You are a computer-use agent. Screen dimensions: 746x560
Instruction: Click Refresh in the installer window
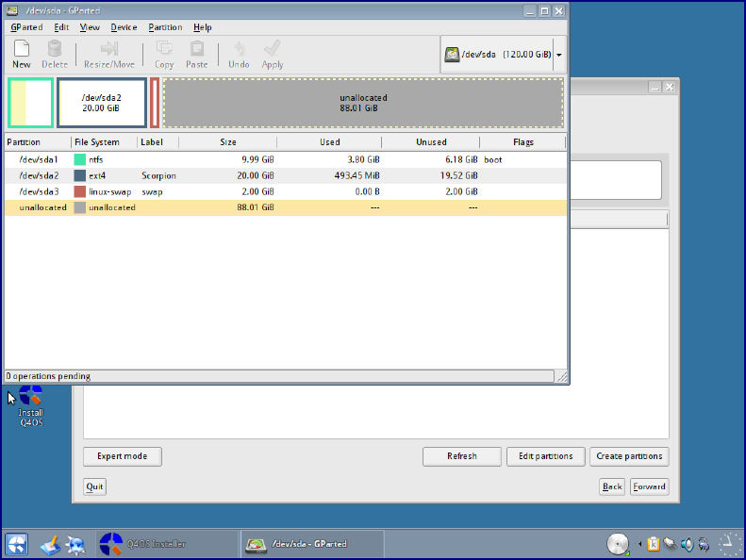pyautogui.click(x=462, y=456)
